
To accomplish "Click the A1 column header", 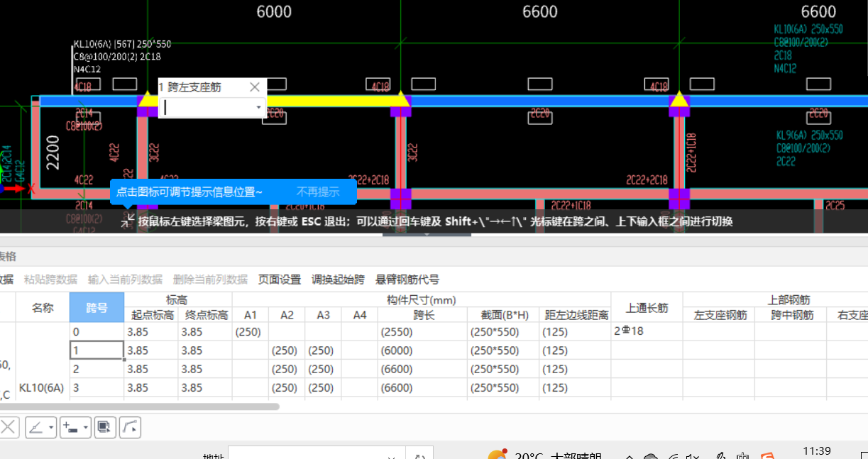I will pos(251,315).
